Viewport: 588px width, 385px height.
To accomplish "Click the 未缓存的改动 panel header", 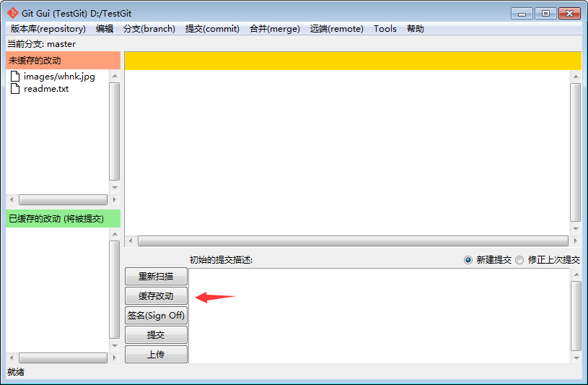I will 63,61.
